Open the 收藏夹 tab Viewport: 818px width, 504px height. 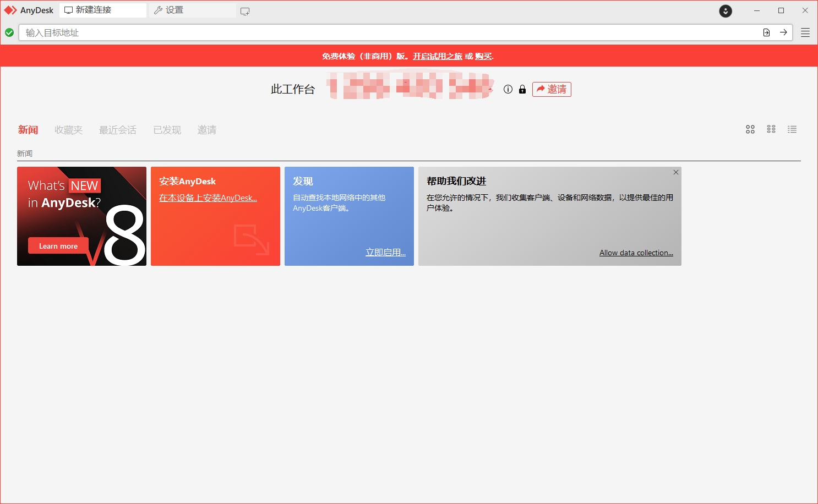[x=69, y=130]
